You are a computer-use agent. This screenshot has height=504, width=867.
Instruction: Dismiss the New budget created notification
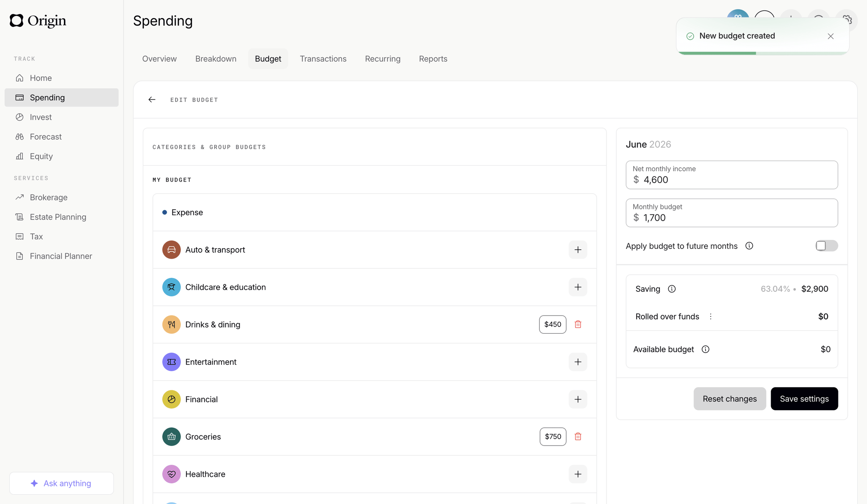pyautogui.click(x=831, y=36)
